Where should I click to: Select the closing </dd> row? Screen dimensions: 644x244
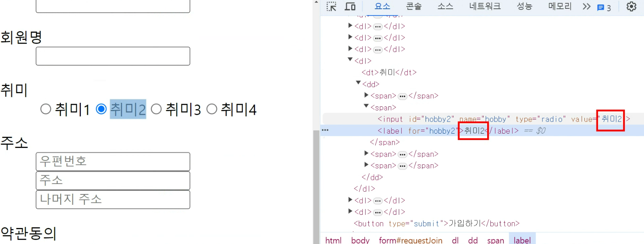click(372, 177)
